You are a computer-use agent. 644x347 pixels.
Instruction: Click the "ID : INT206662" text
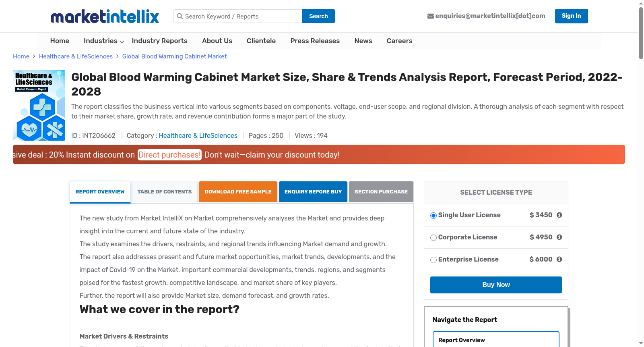click(93, 136)
